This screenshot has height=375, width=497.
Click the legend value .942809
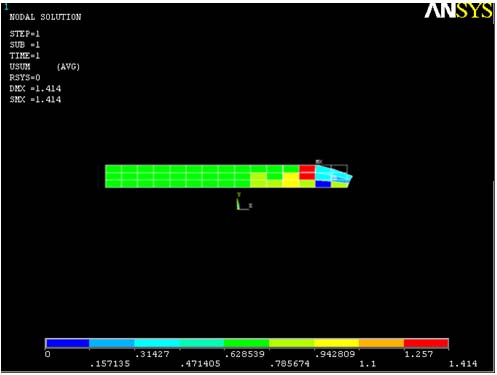pyautogui.click(x=335, y=354)
